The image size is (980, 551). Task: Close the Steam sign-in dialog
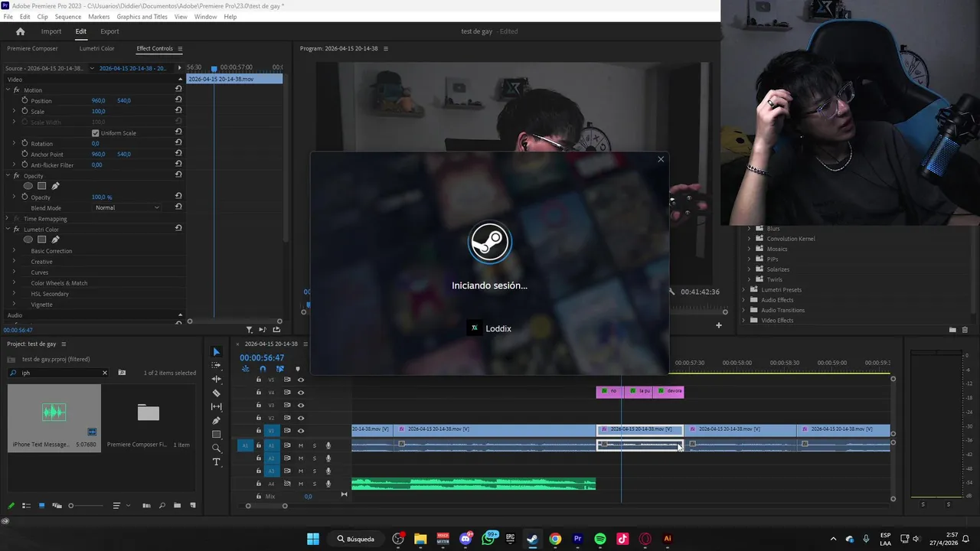coord(661,159)
